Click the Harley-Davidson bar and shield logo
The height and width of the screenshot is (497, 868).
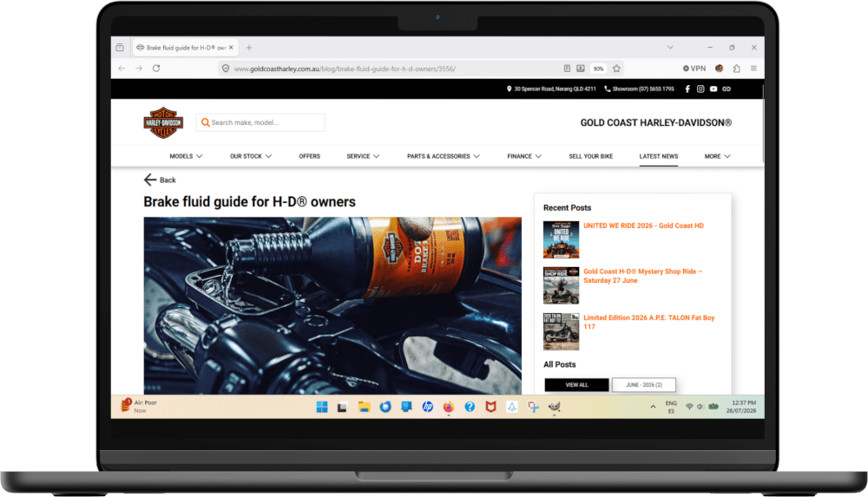pos(163,123)
